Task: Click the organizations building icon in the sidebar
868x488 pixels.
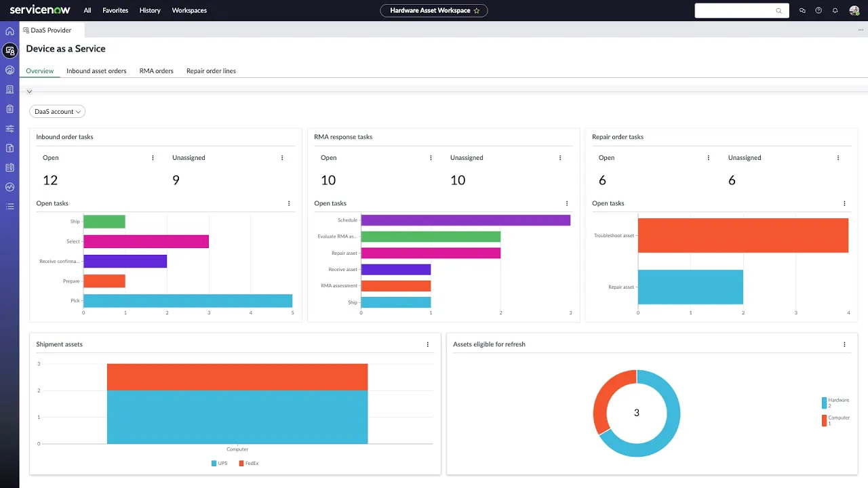Action: click(9, 89)
